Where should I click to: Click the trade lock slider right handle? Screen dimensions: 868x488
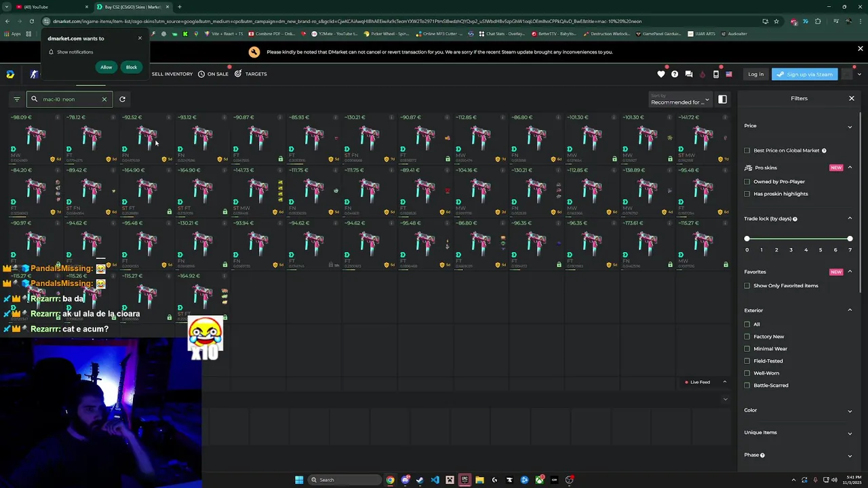coord(850,239)
